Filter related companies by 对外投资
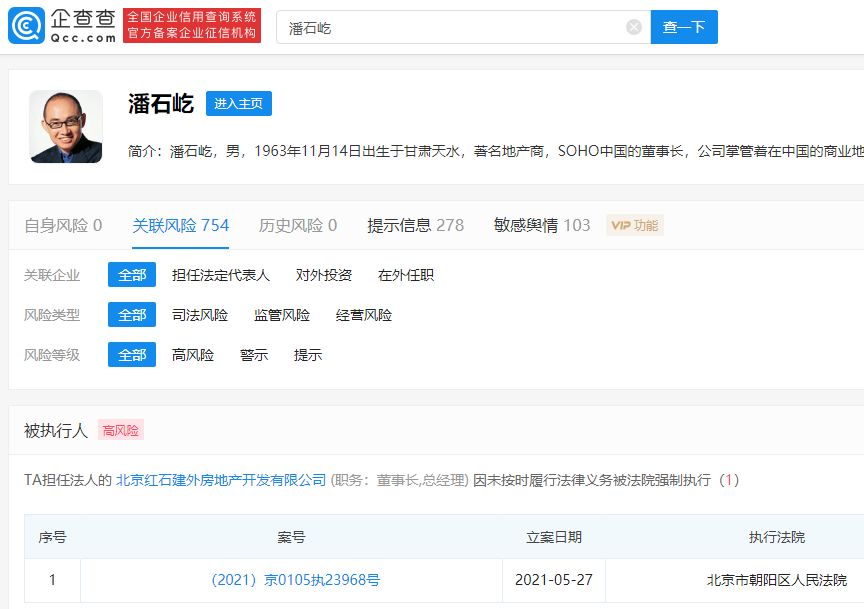Screen dimensions: 864x609 (323, 275)
